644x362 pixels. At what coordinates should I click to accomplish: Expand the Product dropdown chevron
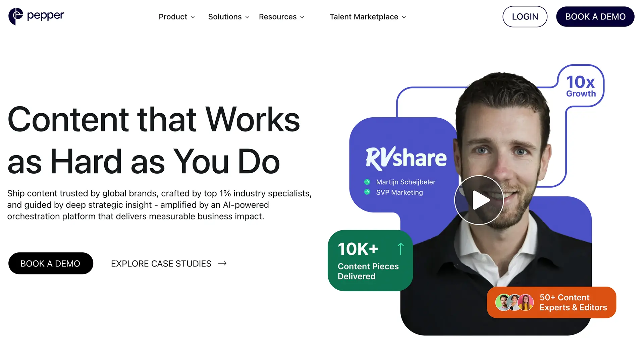[x=193, y=17]
